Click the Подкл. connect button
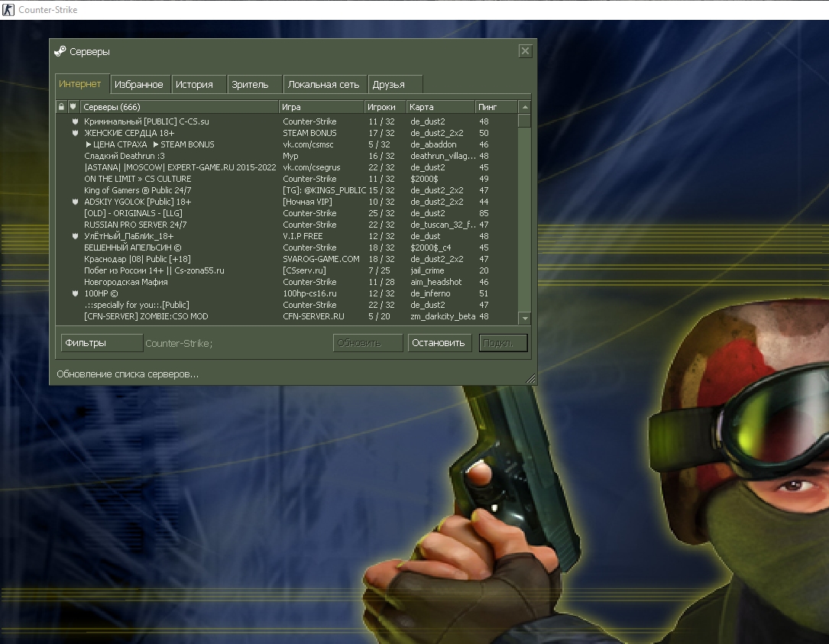 pyautogui.click(x=503, y=342)
